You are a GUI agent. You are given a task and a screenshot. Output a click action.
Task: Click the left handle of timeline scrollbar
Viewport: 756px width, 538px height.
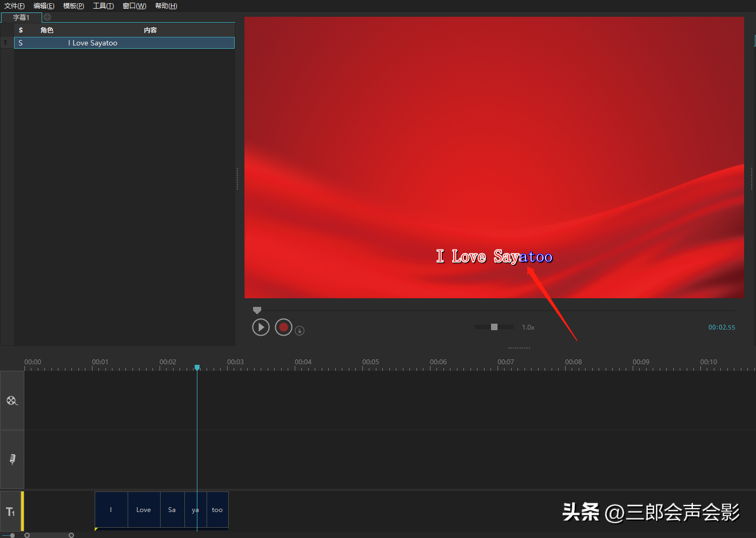[x=27, y=535]
